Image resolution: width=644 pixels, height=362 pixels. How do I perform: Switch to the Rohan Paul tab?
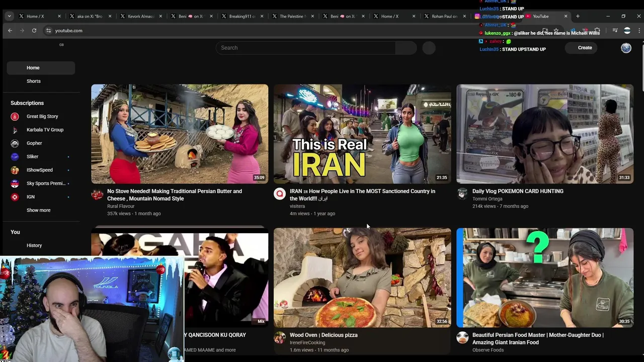[x=444, y=16]
